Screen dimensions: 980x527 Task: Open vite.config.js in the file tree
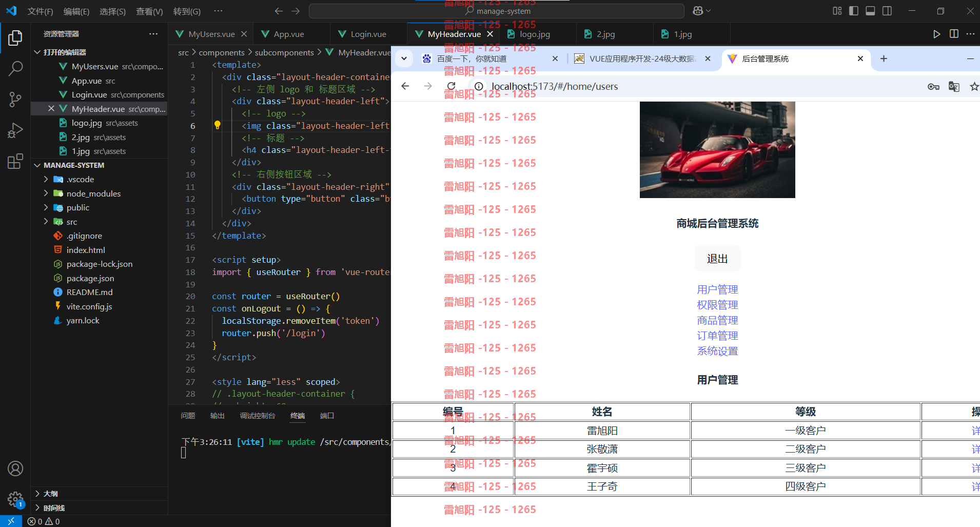[x=89, y=306]
